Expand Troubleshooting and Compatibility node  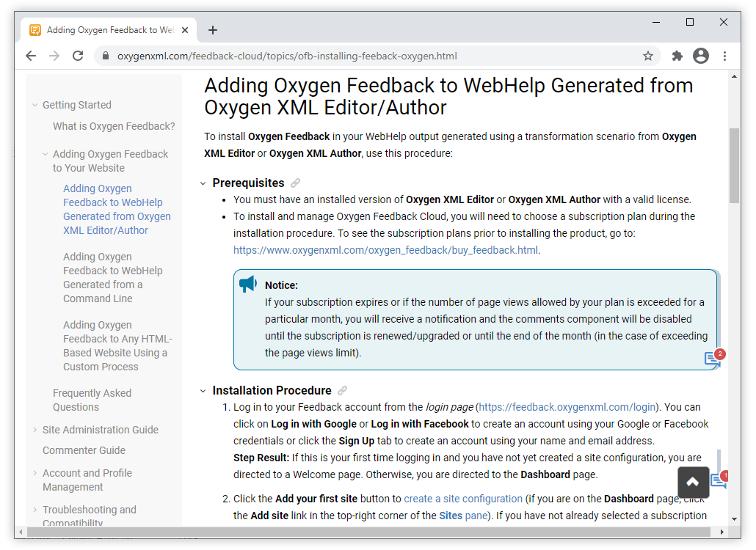pyautogui.click(x=34, y=510)
